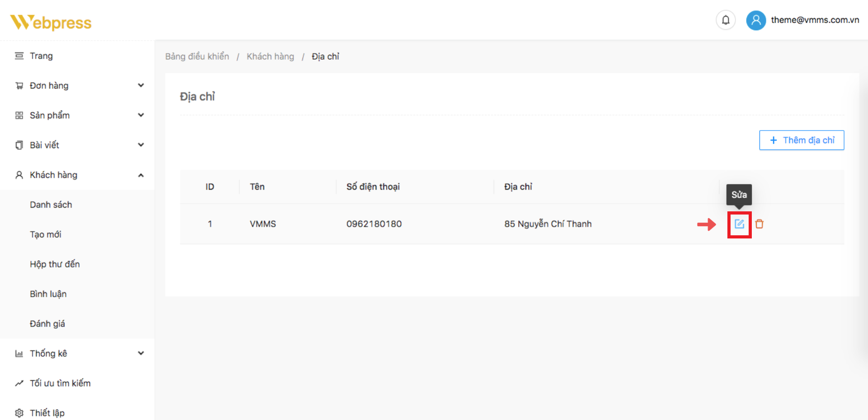The height and width of the screenshot is (420, 868).
Task: Collapse the Khách hàng menu chevron
Action: click(x=141, y=175)
